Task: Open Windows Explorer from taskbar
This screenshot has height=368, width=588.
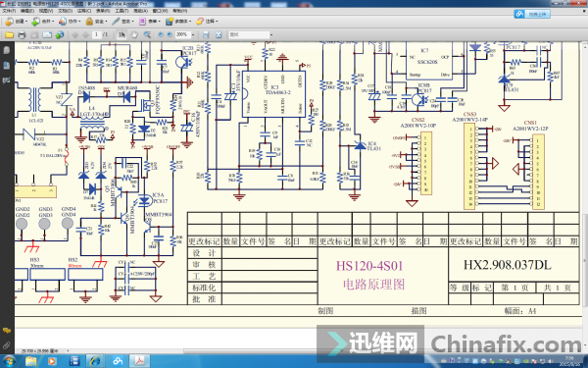Action: click(31, 361)
